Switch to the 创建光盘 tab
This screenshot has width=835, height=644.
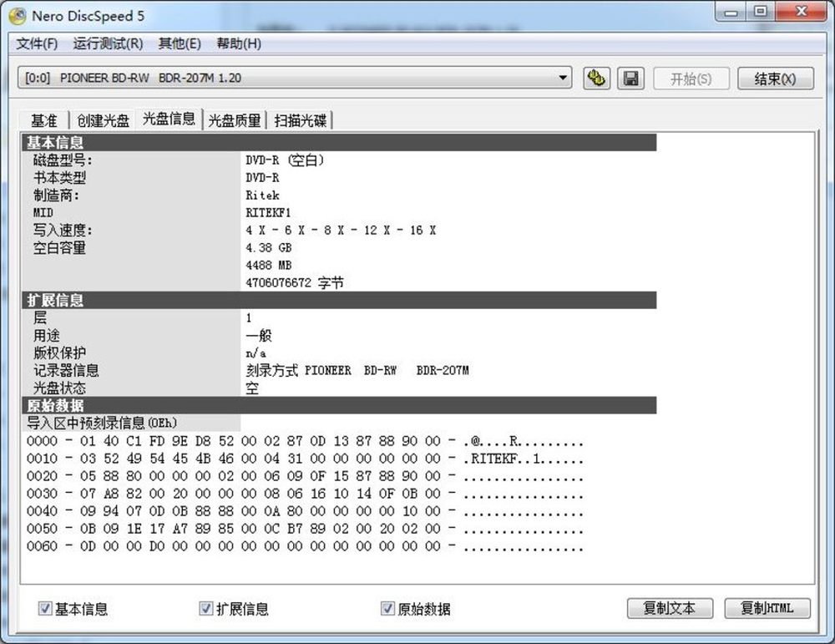click(x=103, y=120)
